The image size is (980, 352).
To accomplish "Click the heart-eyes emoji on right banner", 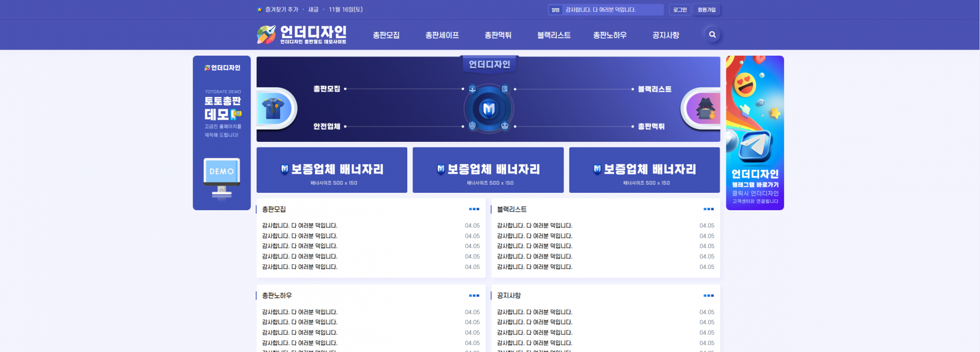I will tap(745, 85).
